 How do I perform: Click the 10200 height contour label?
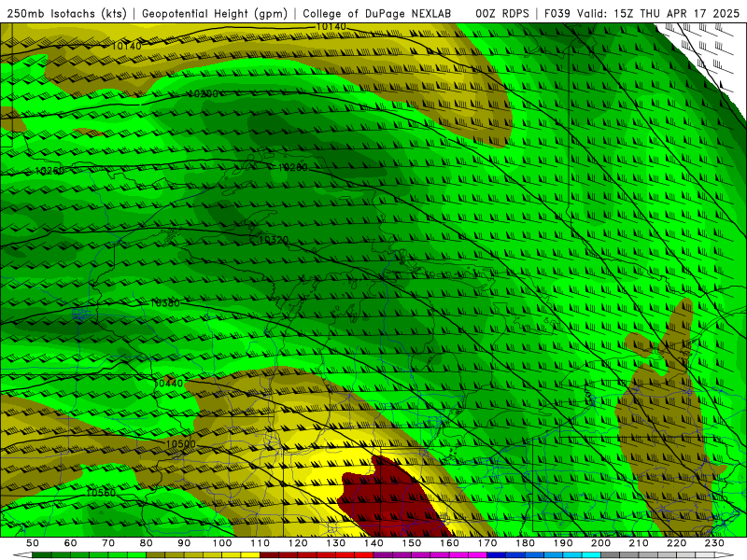click(203, 94)
